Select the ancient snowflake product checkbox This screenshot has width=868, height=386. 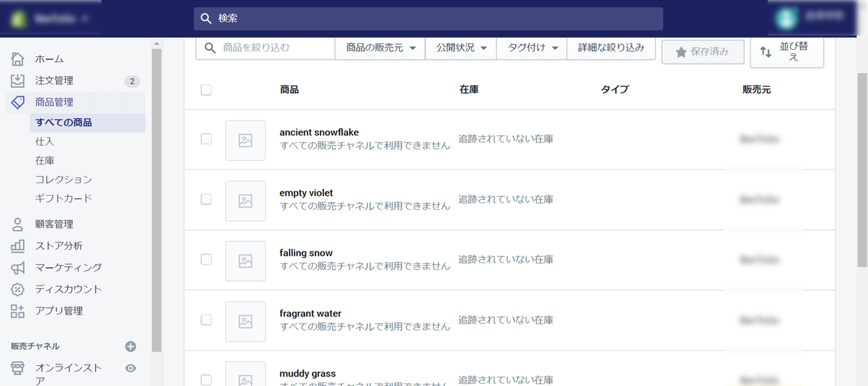206,139
